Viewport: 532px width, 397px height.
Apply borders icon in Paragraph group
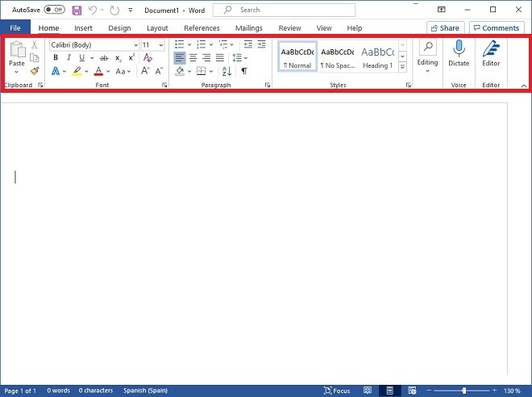pos(202,71)
